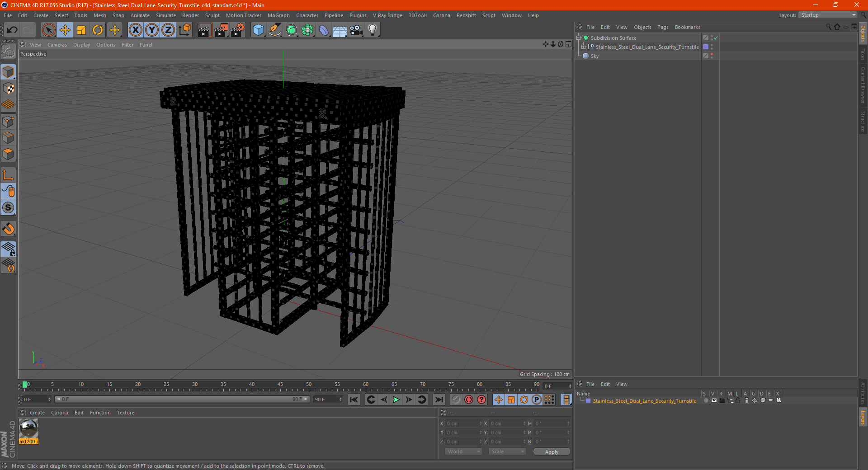Open the MoGraph menu

click(x=278, y=15)
